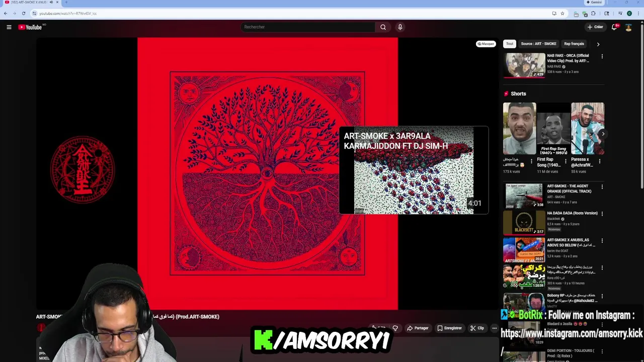Click the browser back arrow
This screenshot has height=362, width=644.
coord(6,14)
